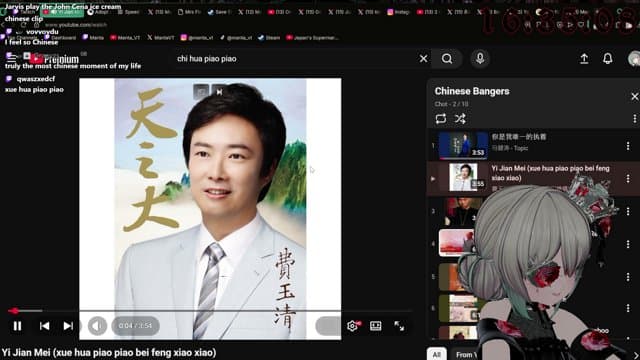Screen dimensions: 640x360
Task: Open options menu for playlist item 5
Action: coord(628,277)
